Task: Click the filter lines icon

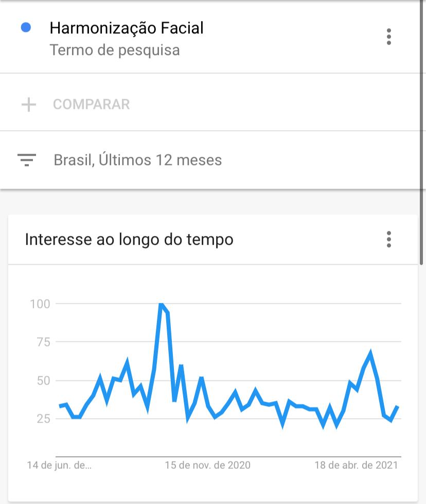Action: click(27, 160)
